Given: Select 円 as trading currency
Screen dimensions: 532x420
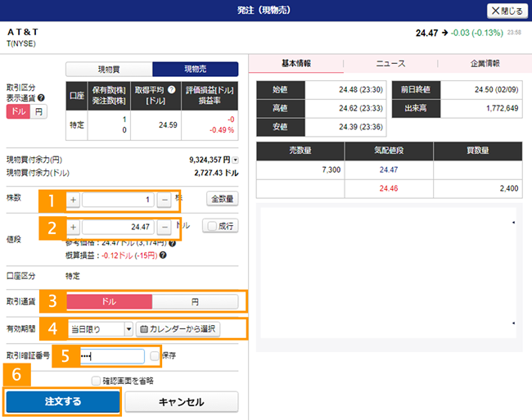Looking at the screenshot, I should pyautogui.click(x=195, y=301).
